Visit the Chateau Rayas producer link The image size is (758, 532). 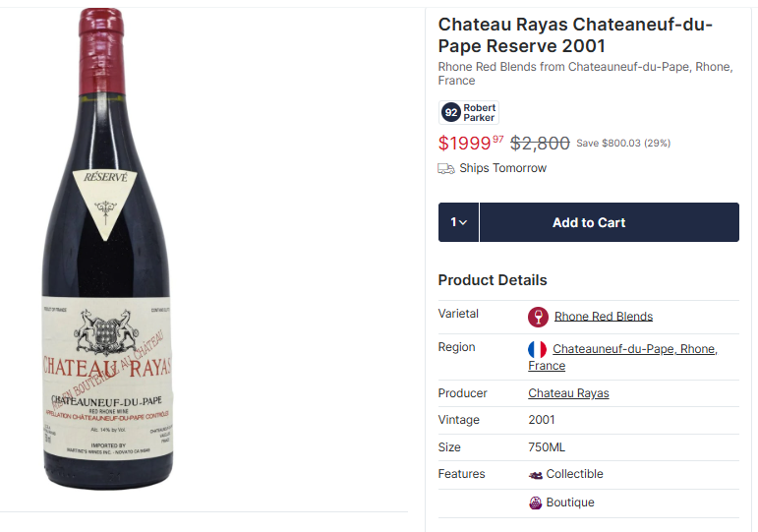pos(568,393)
